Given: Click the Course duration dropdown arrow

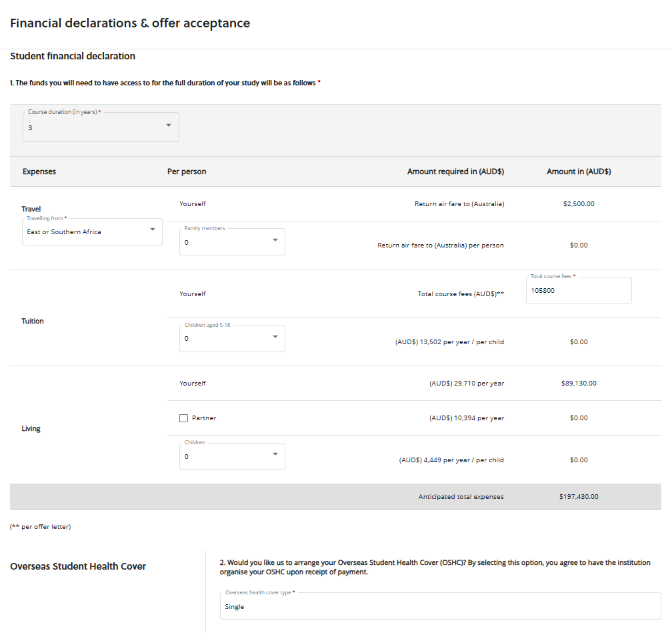Looking at the screenshot, I should pos(168,125).
